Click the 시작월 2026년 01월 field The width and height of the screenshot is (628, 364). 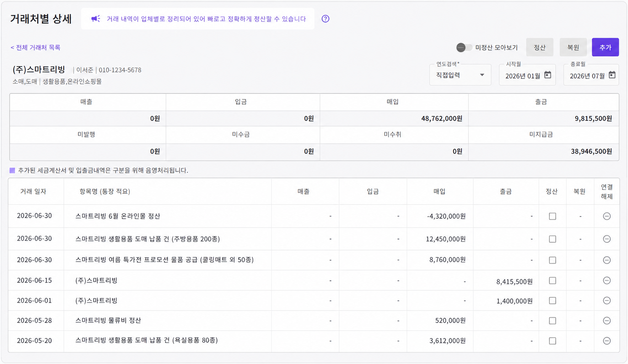coord(527,75)
